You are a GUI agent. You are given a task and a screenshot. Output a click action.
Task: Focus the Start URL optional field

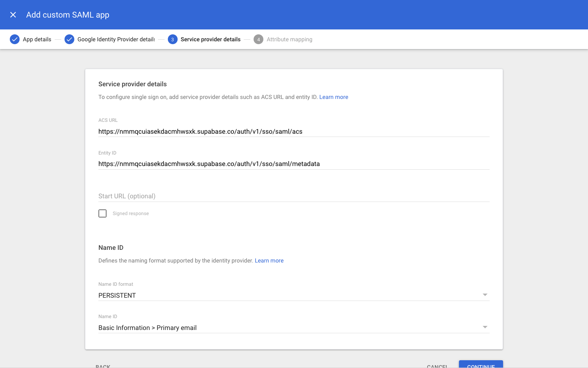293,196
